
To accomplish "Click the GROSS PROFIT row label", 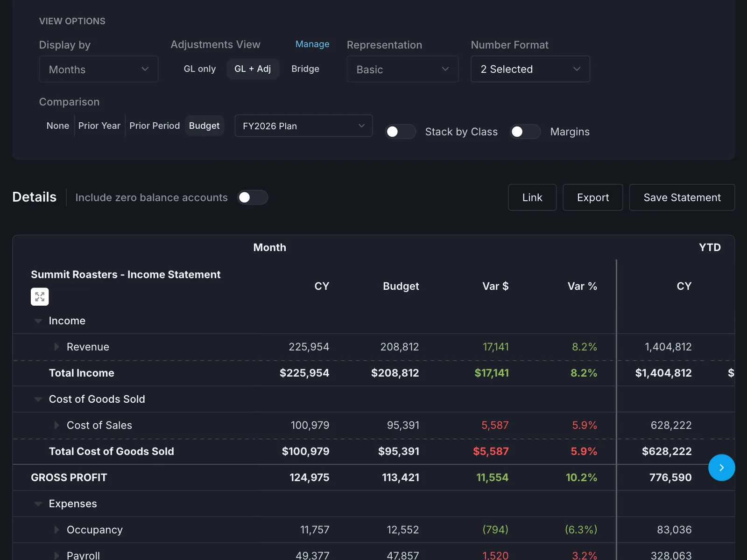I will (69, 477).
